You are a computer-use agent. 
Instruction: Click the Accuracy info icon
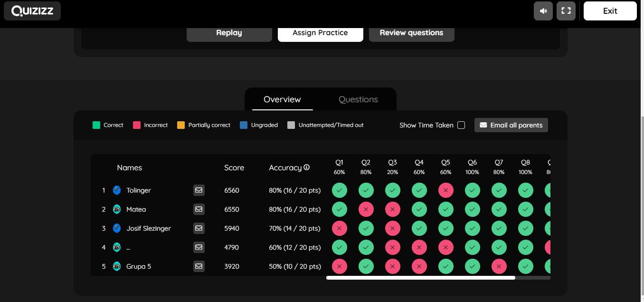pos(307,167)
